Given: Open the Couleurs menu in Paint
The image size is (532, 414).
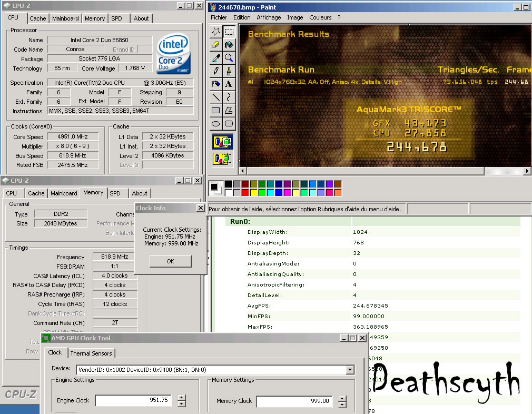Looking at the screenshot, I should (x=320, y=17).
